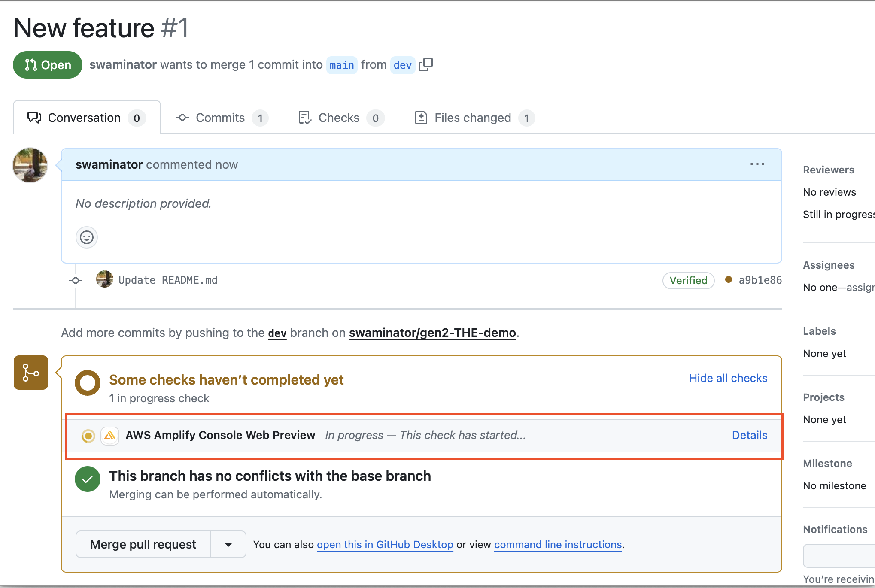Open Details of AWS Amplify Web Preview
875x588 pixels.
click(749, 435)
